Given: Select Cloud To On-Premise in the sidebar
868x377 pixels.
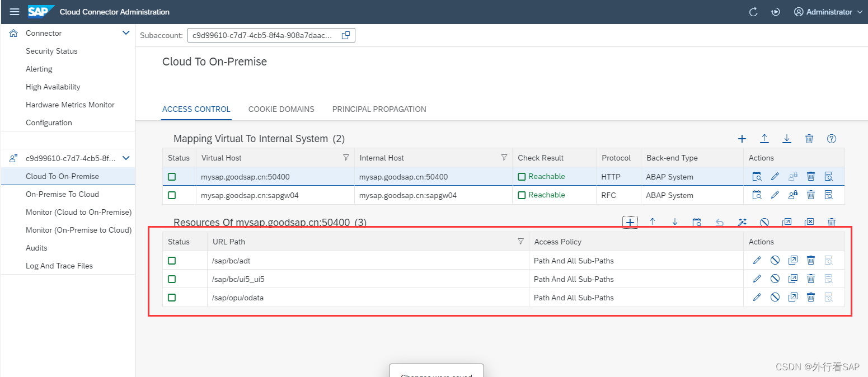Looking at the screenshot, I should (68, 176).
